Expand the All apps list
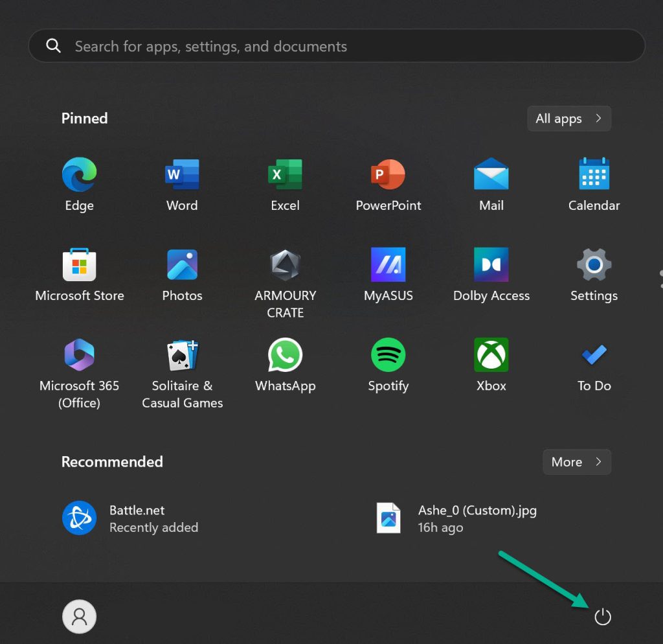 [568, 118]
